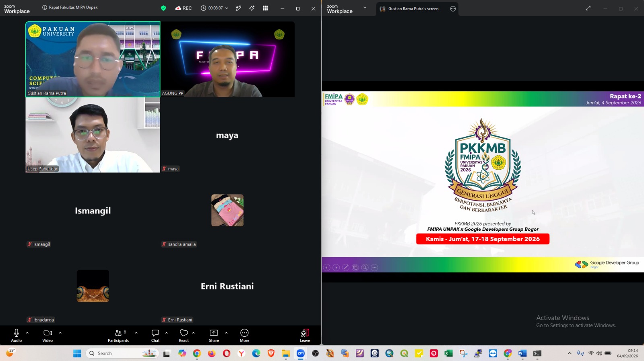Open Zoom Workplace dropdown in shared screen window
This screenshot has width=644, height=361.
pos(365,8)
